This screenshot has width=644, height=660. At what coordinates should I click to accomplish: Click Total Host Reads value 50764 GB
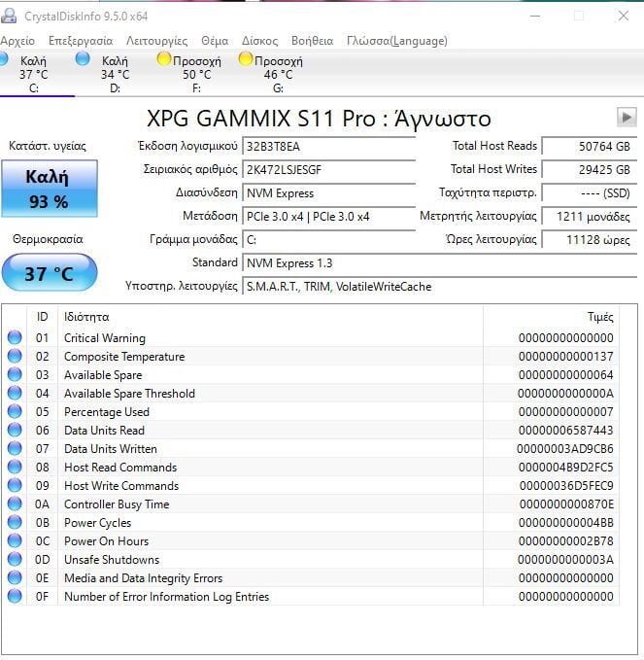589,147
